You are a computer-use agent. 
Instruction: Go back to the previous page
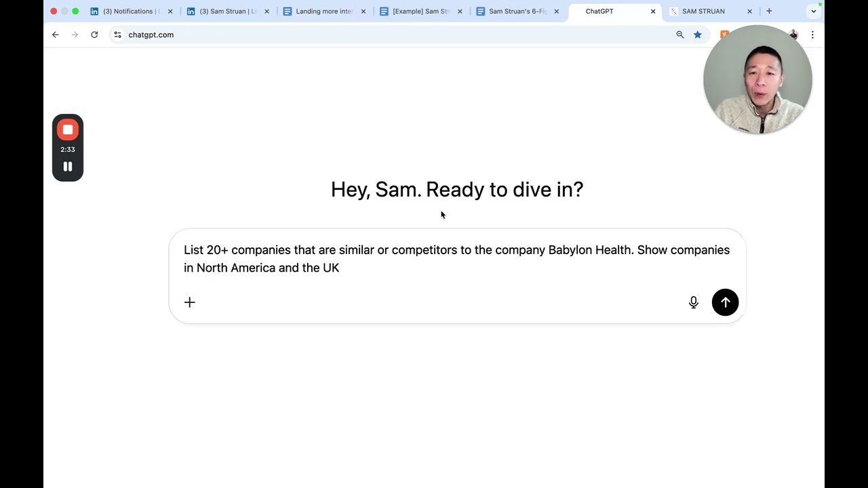(56, 35)
